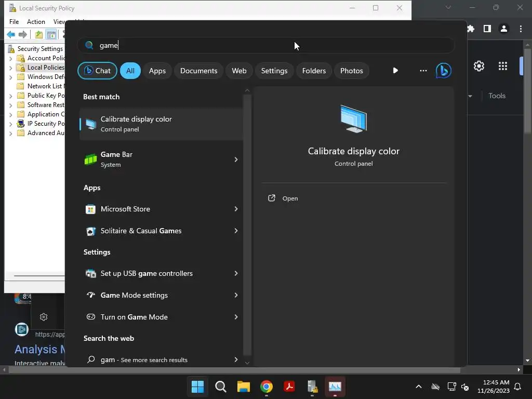Filter search results by Folders
Screen dimensions: 532x399
click(314, 71)
